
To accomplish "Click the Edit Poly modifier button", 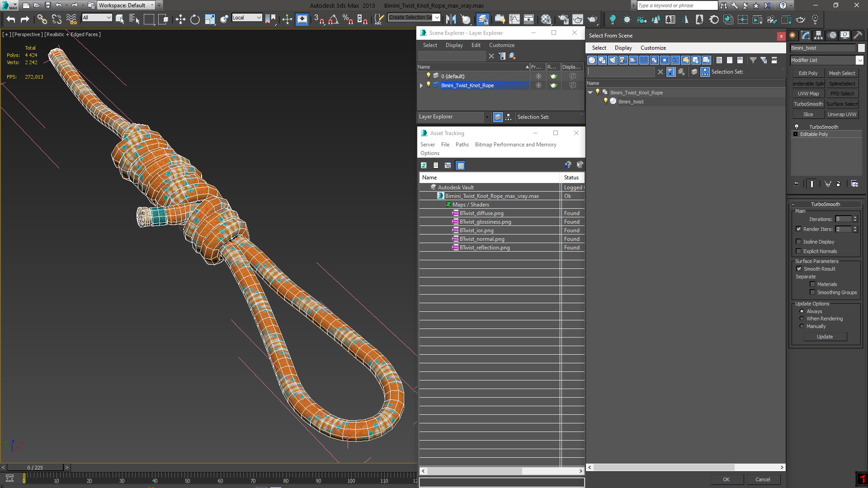I will (808, 73).
